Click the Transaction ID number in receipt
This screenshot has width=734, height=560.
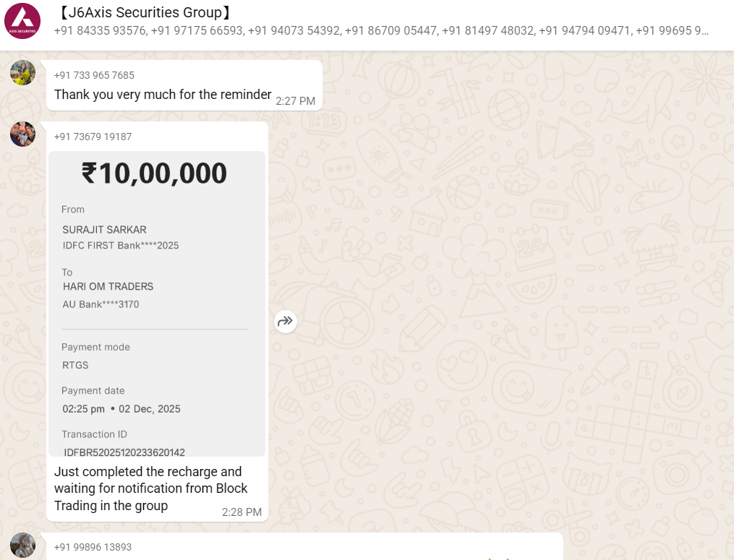click(x=124, y=452)
